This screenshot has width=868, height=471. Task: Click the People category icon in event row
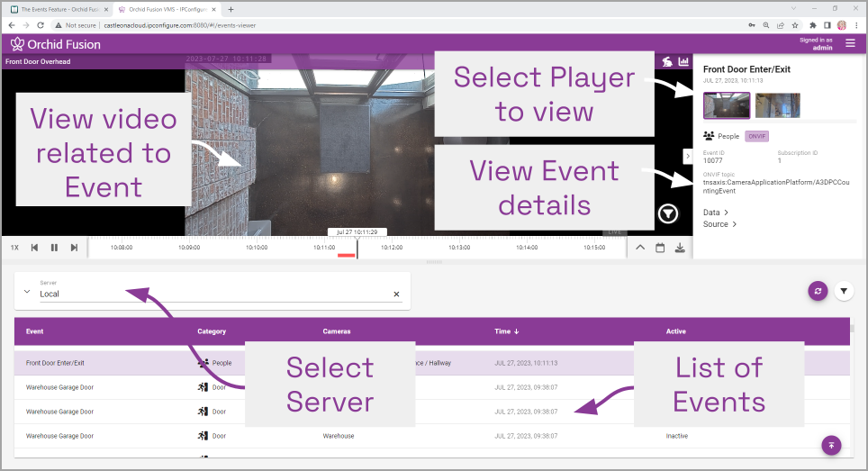pyautogui.click(x=203, y=363)
